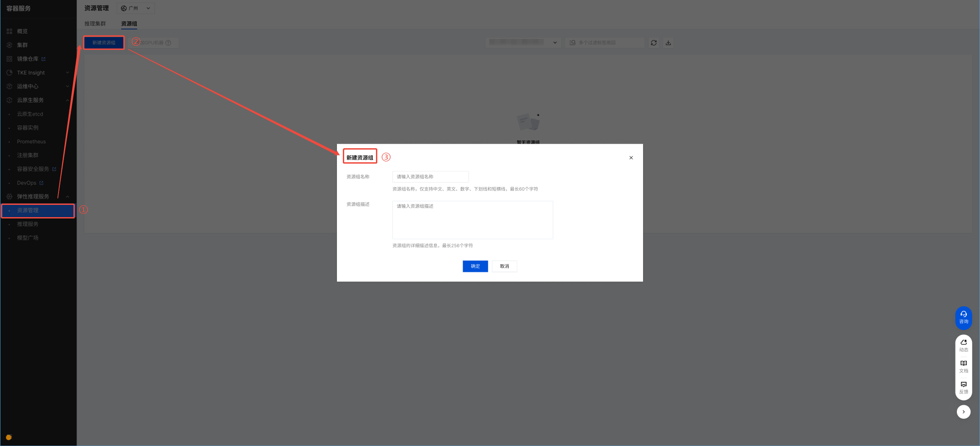
Task: Click the 镜像仓库 external link icon
Action: click(x=44, y=59)
